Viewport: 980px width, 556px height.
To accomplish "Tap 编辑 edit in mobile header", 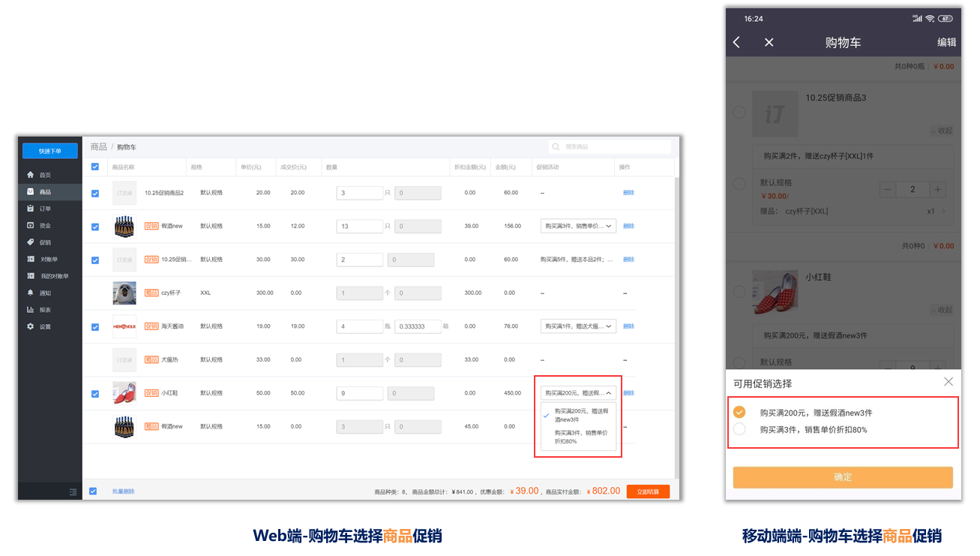I will (x=947, y=42).
